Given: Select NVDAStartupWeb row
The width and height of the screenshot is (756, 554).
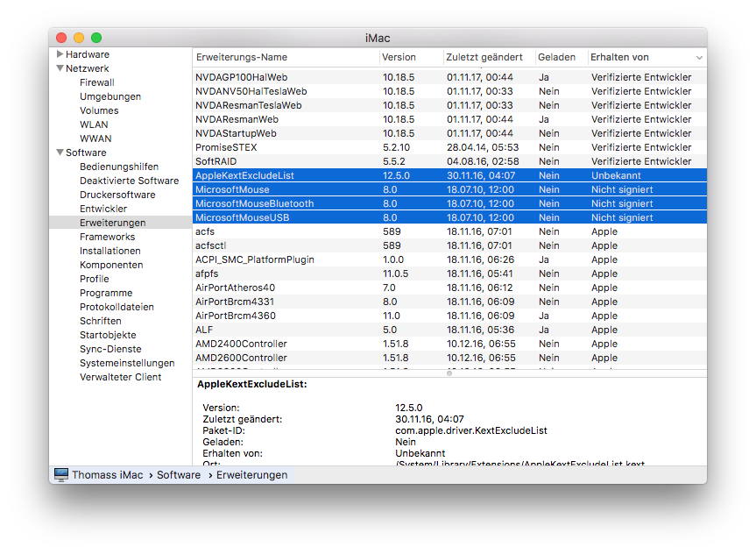Looking at the screenshot, I should pos(449,133).
